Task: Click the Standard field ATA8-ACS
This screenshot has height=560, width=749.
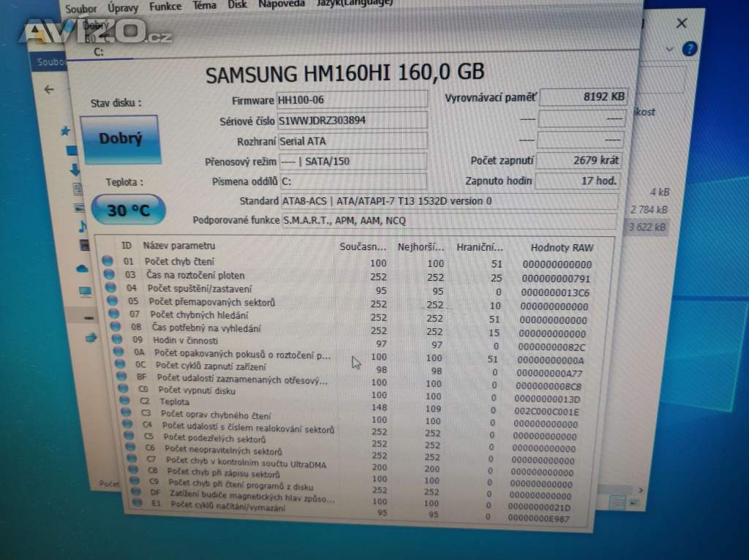Action: [x=450, y=201]
